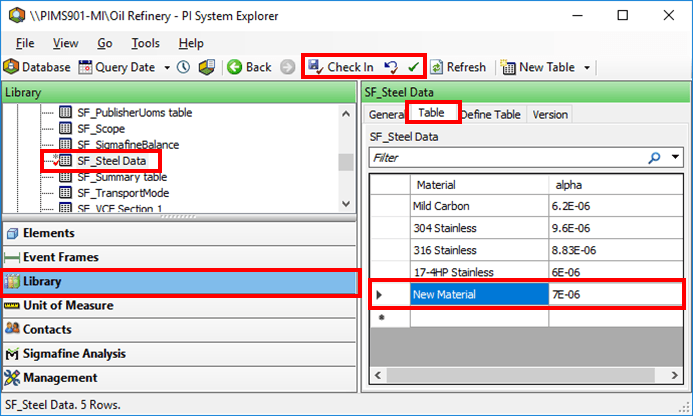The width and height of the screenshot is (693, 416).
Task: Click the 6E-06 alpha value
Action: point(566,272)
